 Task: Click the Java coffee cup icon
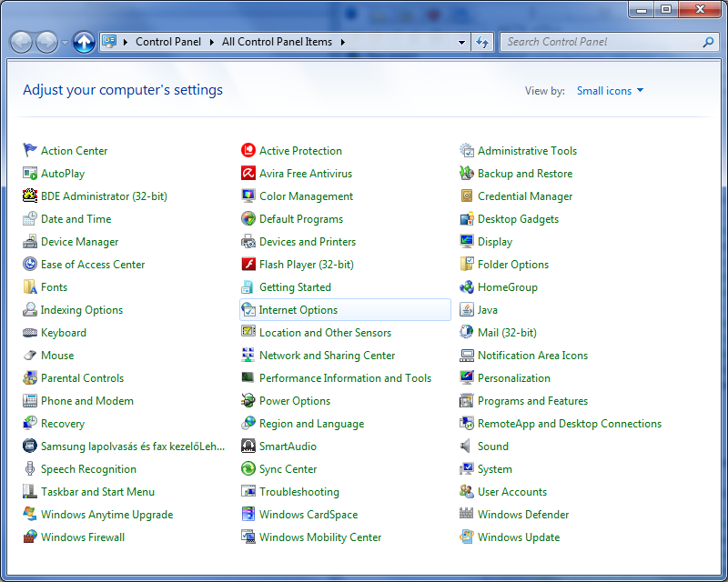(467, 310)
